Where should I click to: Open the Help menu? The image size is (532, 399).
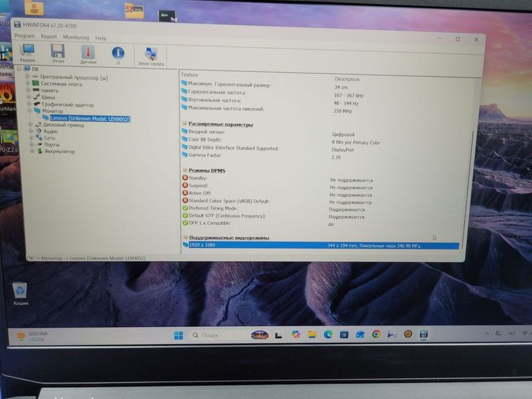(x=100, y=38)
